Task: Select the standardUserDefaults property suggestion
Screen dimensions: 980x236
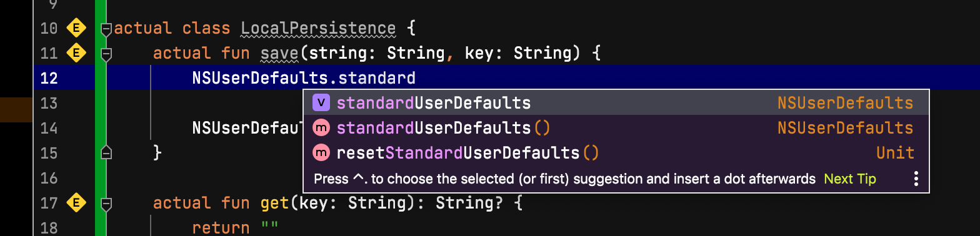Action: click(x=616, y=103)
